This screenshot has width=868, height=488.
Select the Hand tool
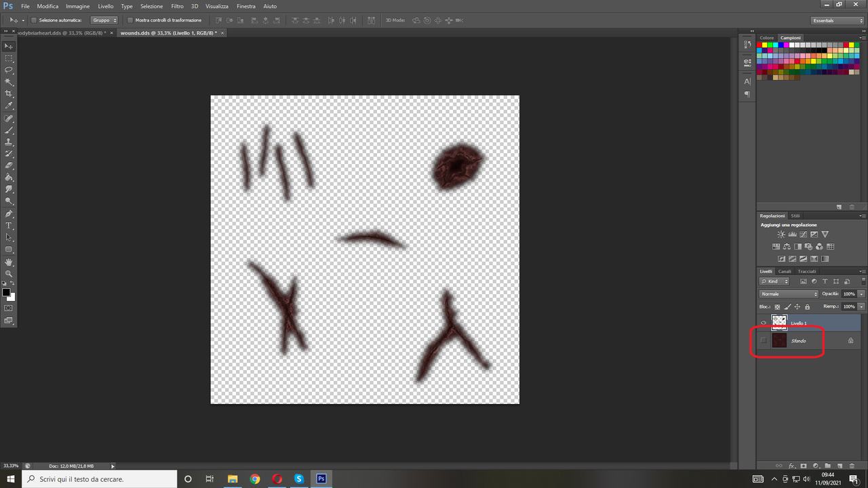[x=9, y=262]
